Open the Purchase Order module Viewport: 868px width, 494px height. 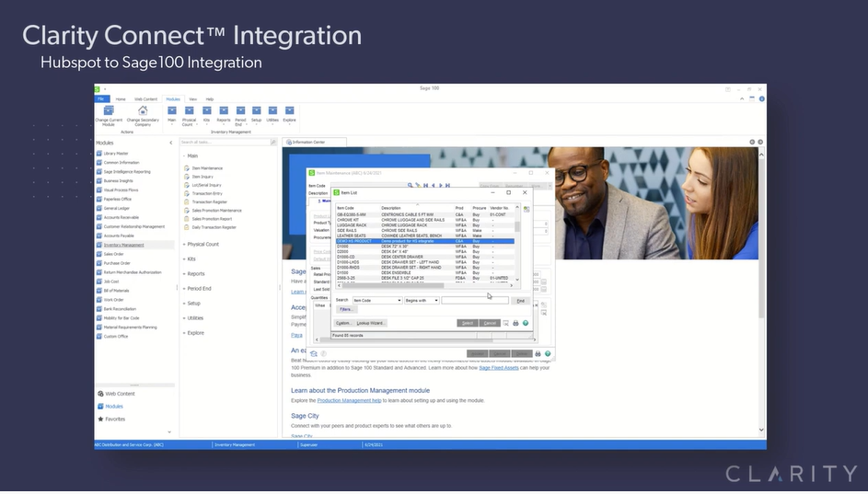coord(117,263)
